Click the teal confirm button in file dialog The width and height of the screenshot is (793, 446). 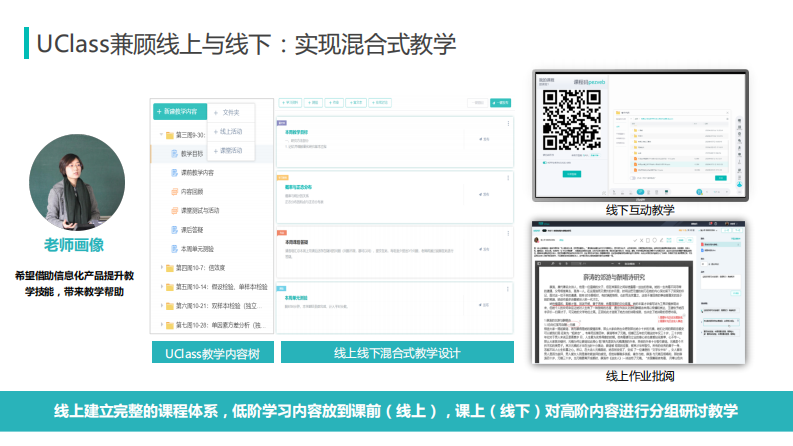pyautogui.click(x=720, y=178)
